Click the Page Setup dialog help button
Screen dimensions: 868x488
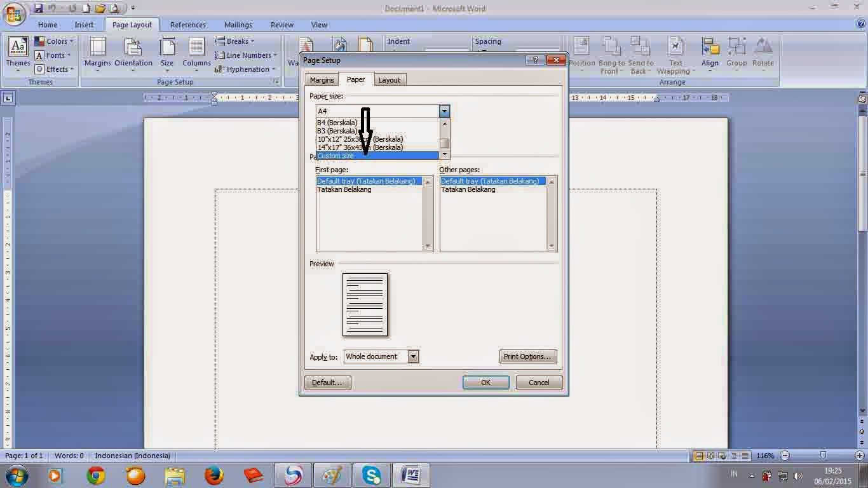pos(535,60)
